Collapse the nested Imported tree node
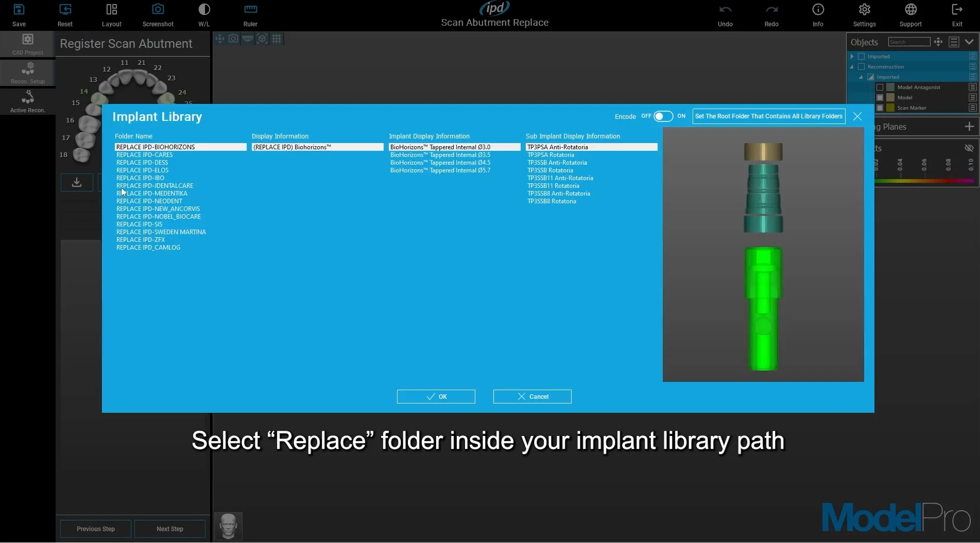Screen dimensions: 980x543 (861, 77)
